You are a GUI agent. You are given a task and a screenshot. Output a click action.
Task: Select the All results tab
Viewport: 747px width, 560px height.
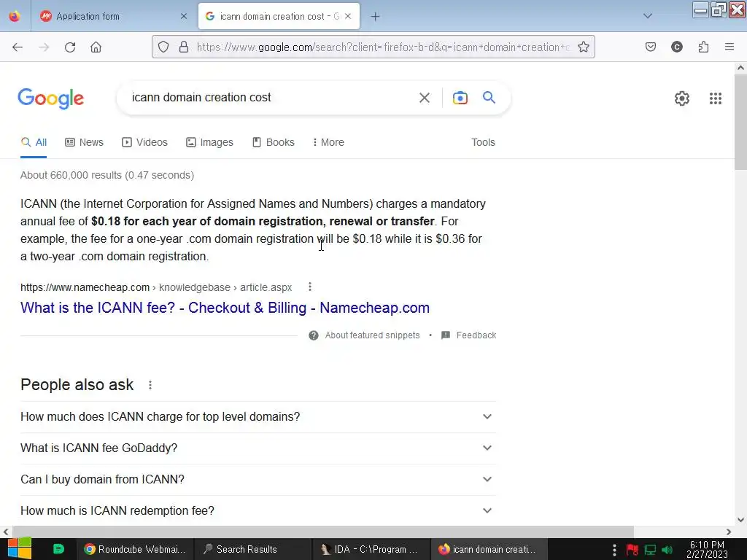coord(34,142)
